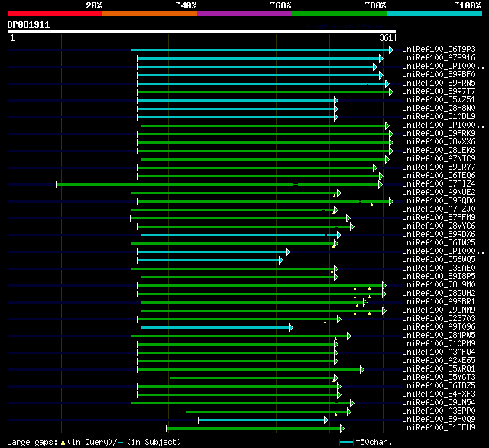The height and width of the screenshot is (448, 489).
Task: Click the purple ~60% identity legend segment
Action: (244, 14)
